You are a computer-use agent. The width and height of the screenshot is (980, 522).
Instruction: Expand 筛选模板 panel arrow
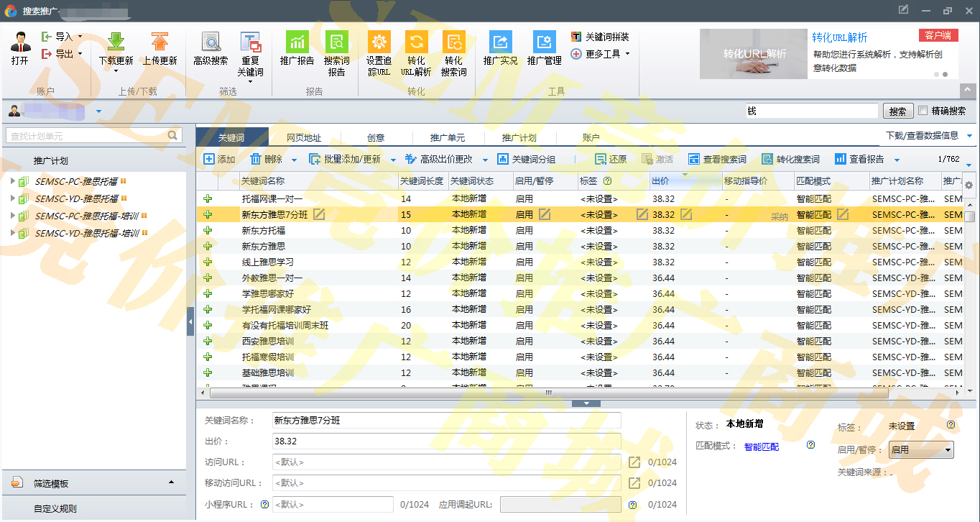[171, 482]
